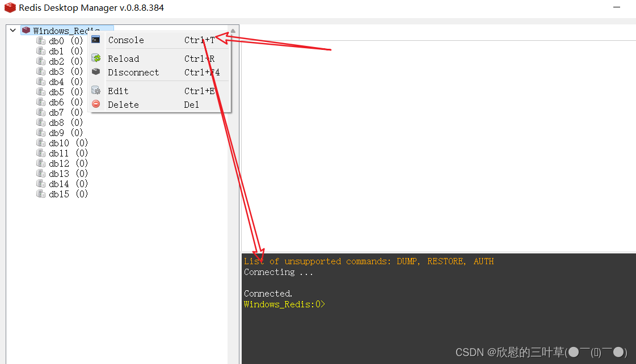
Task: Select db11 (0) in the tree
Action: [68, 153]
